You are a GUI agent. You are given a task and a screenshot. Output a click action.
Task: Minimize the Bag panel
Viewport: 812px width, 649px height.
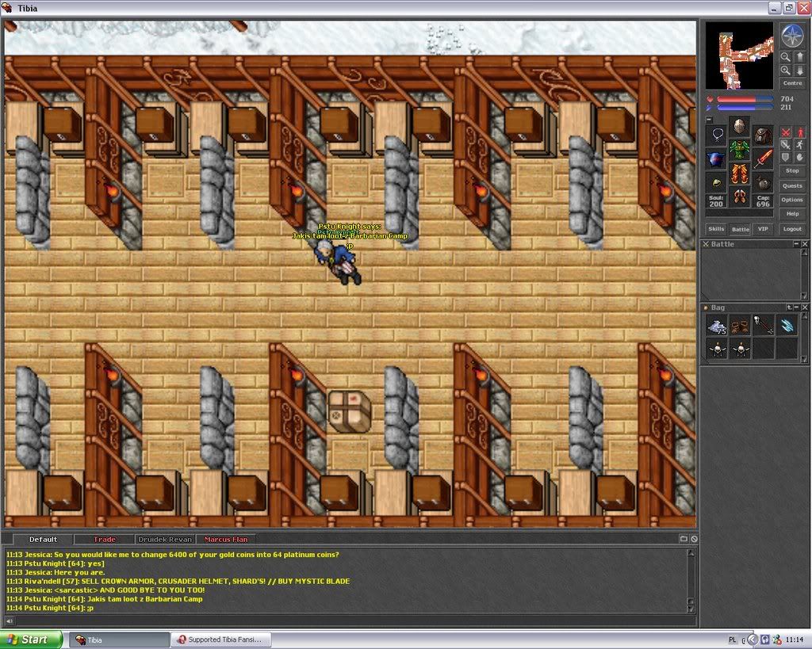(796, 307)
